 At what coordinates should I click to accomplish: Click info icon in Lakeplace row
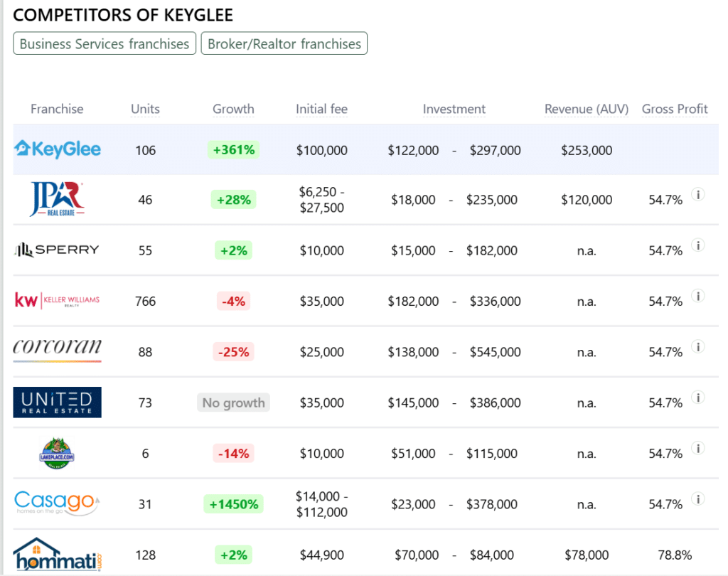coord(698,448)
